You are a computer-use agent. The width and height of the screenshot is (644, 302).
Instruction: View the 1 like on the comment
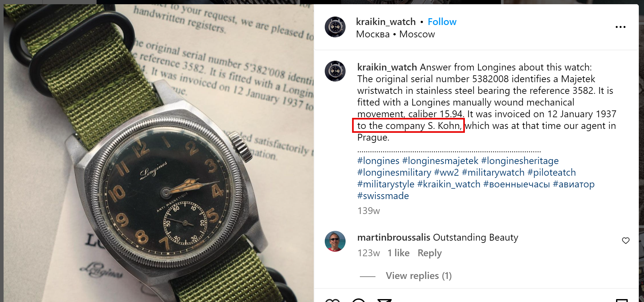point(398,253)
